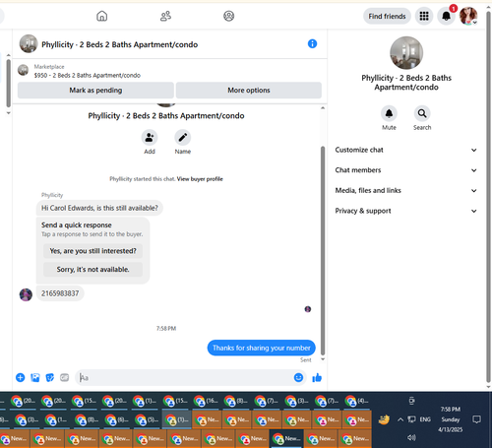Click the small seen-by avatar indicator

308,309
